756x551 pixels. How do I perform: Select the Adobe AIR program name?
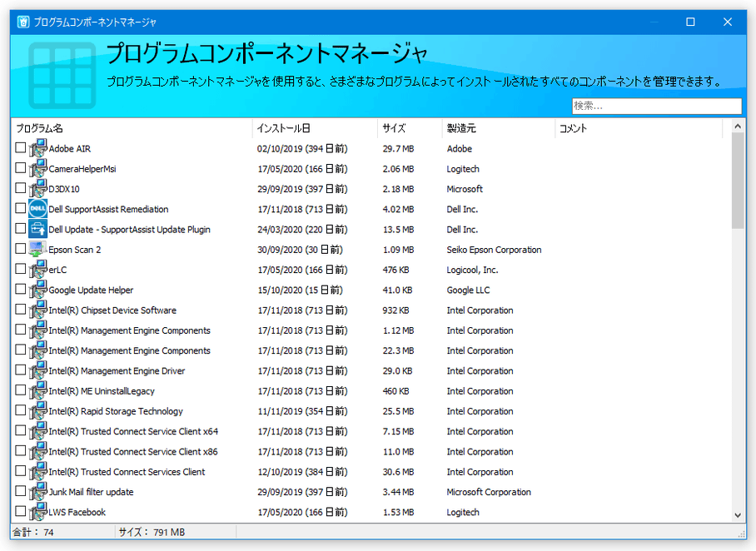pos(69,149)
